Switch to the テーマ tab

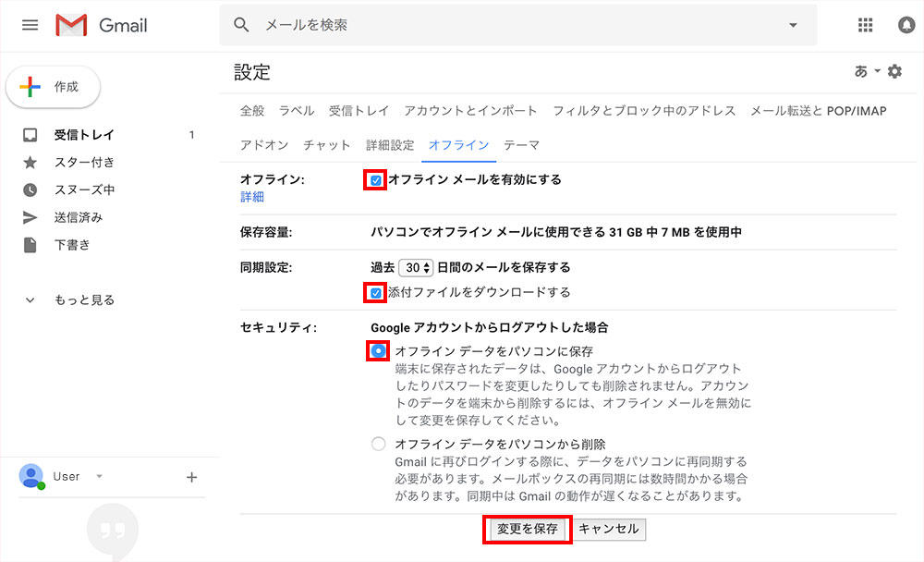click(x=521, y=145)
